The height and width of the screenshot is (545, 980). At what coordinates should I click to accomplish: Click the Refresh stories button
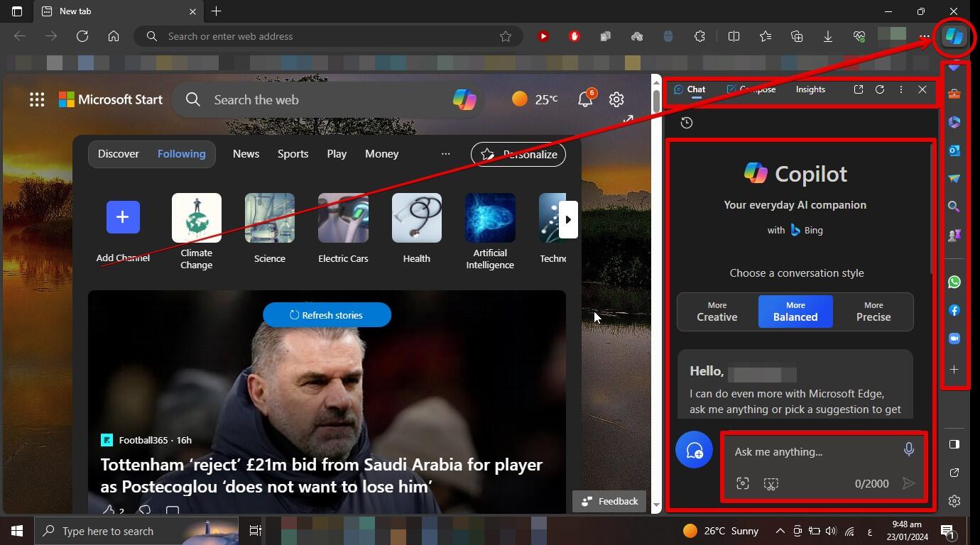point(327,315)
